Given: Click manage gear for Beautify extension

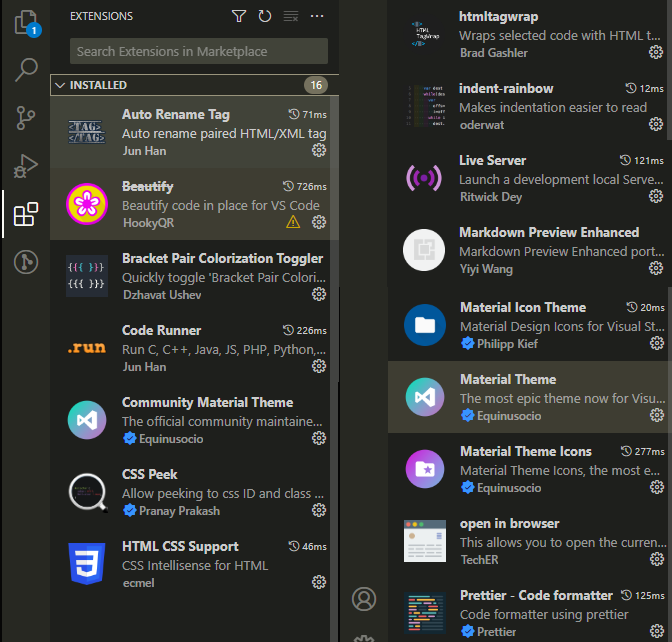Looking at the screenshot, I should [319, 222].
